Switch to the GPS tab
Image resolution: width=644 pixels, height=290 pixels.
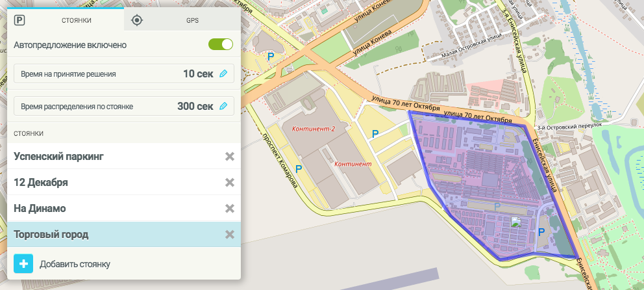182,20
